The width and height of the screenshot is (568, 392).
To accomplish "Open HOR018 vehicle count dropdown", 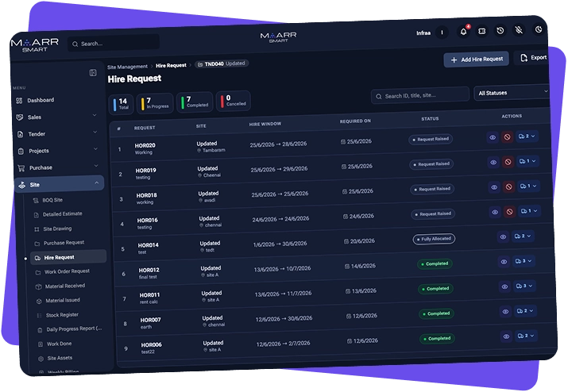I will coord(529,186).
